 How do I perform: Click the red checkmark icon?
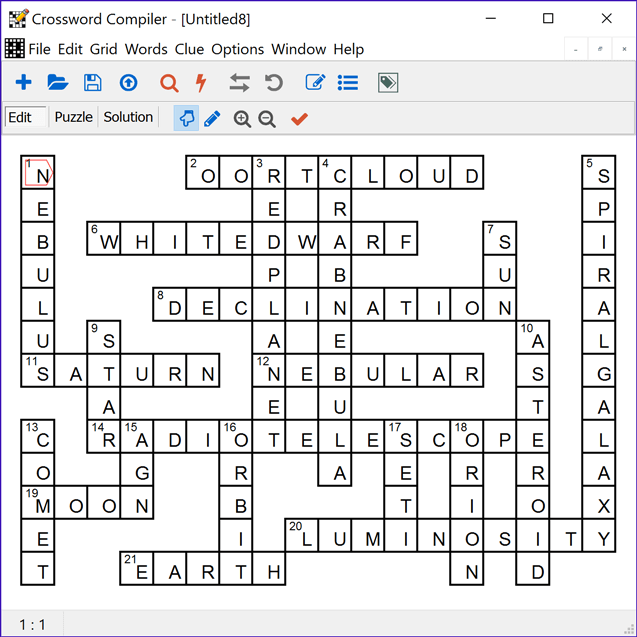(298, 119)
